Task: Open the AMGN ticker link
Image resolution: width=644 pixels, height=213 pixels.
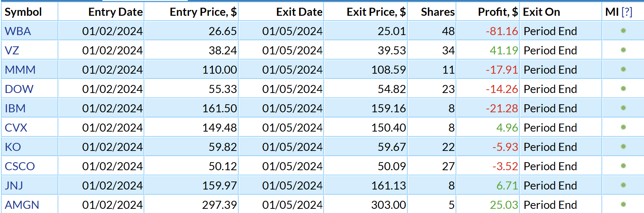Action: tap(22, 205)
